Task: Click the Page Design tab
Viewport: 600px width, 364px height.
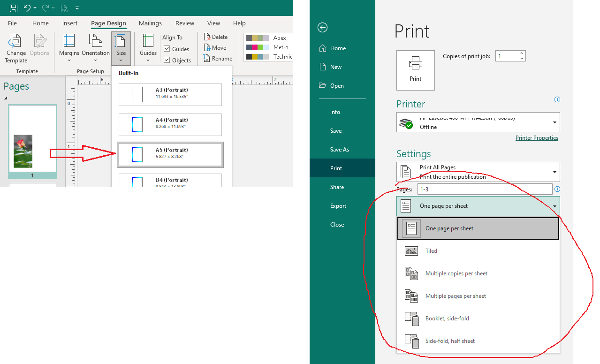Action: coord(108,23)
